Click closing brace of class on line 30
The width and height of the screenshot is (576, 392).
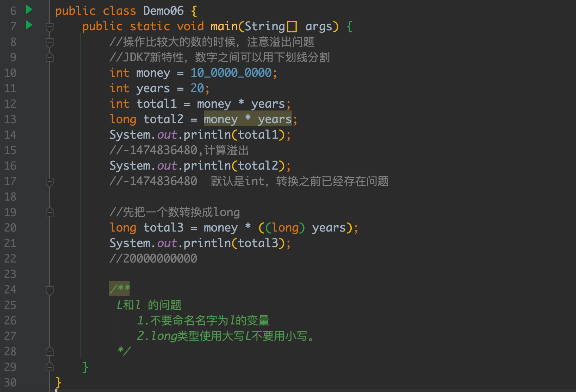click(x=58, y=382)
